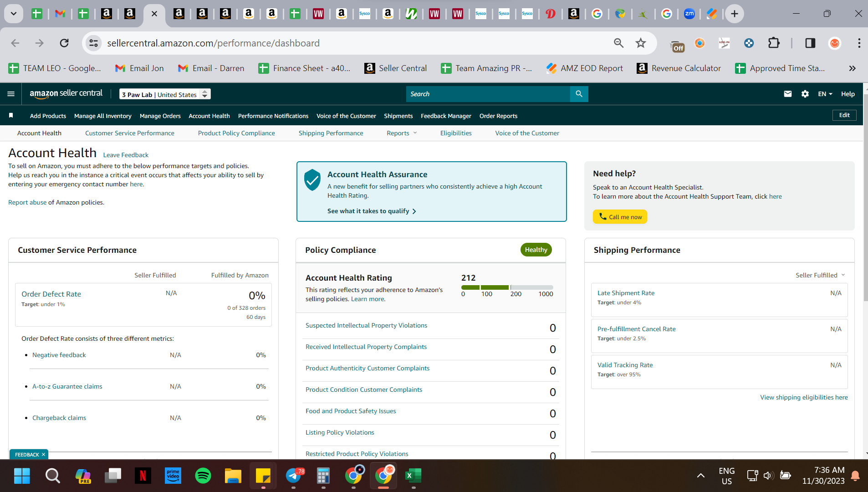Click the search magnifier button in Seller Central
Image resolution: width=868 pixels, height=492 pixels.
pos(579,94)
